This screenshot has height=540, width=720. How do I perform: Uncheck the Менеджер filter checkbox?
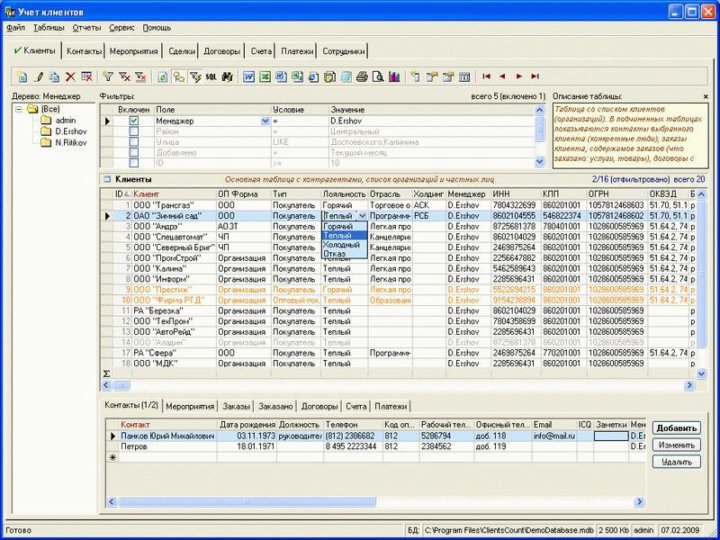134,121
